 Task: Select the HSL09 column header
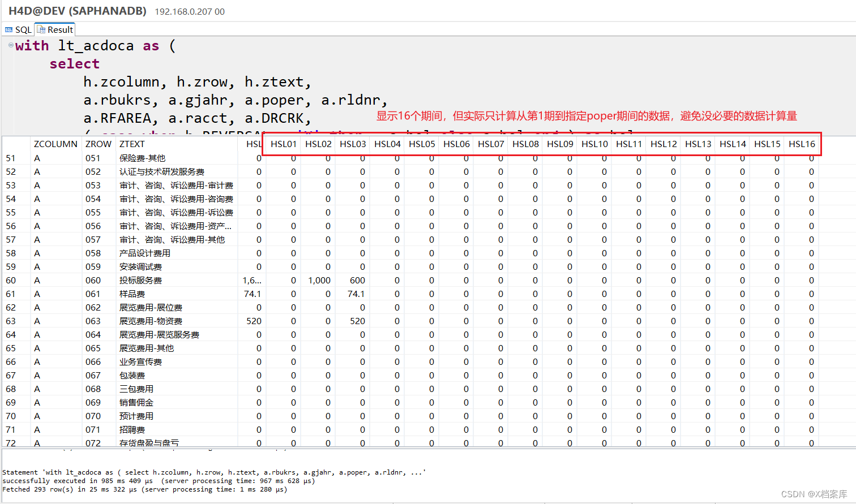[560, 144]
